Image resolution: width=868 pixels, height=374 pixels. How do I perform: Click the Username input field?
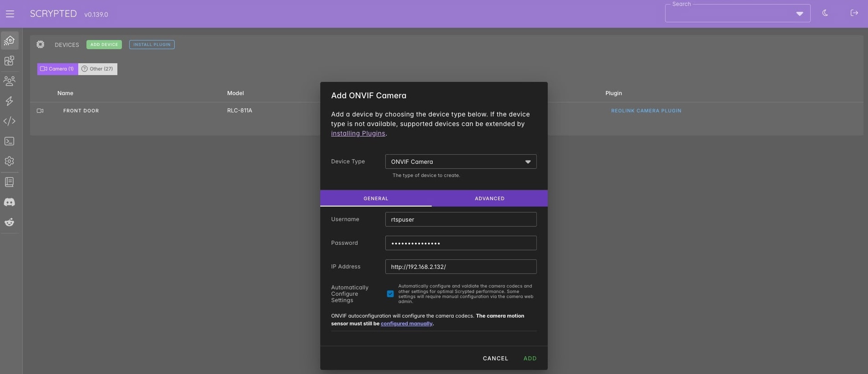click(x=461, y=219)
